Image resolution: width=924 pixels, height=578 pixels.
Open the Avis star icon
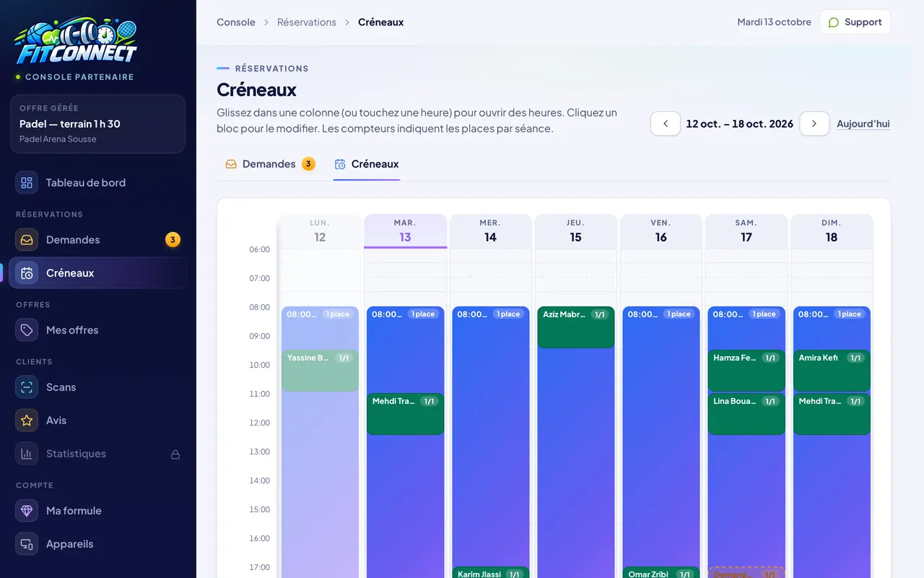27,420
